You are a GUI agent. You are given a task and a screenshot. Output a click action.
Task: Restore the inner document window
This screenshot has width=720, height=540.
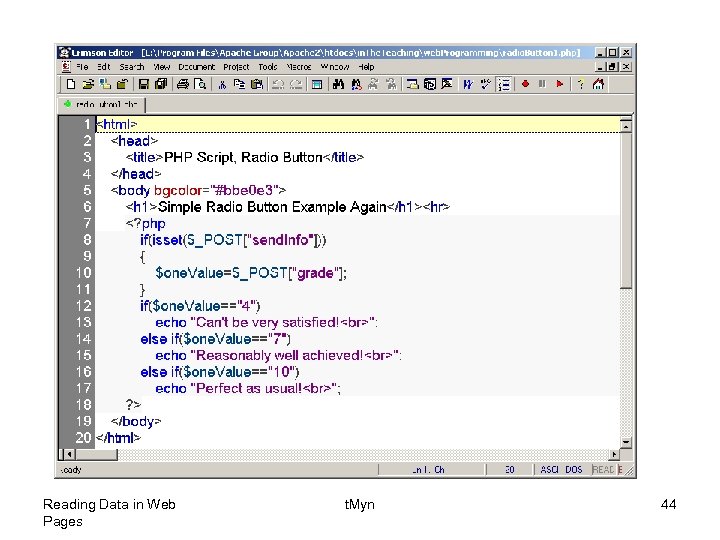tap(612, 67)
